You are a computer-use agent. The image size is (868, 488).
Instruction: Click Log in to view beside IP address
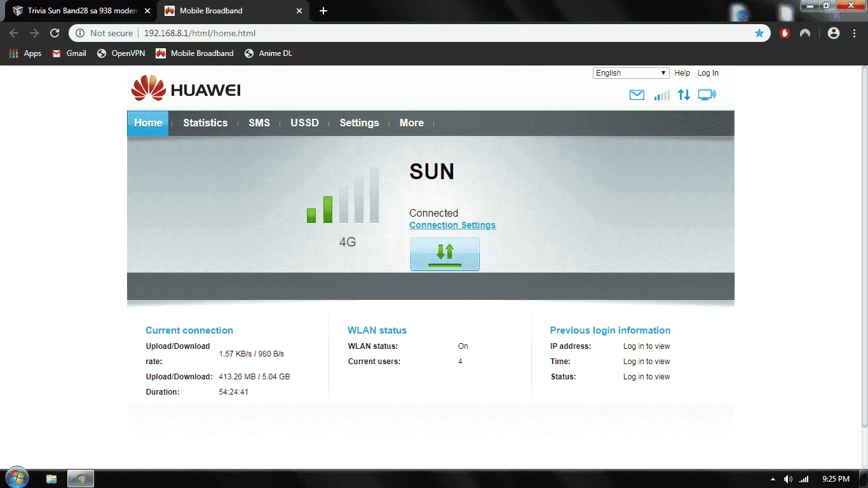646,346
